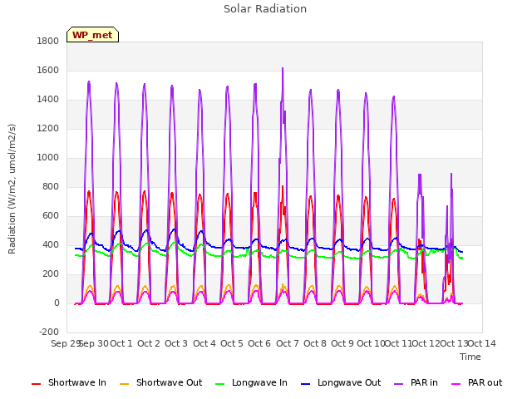Click the 1000 y-axis tick label
The height and width of the screenshot is (399, 532).
coord(48,158)
